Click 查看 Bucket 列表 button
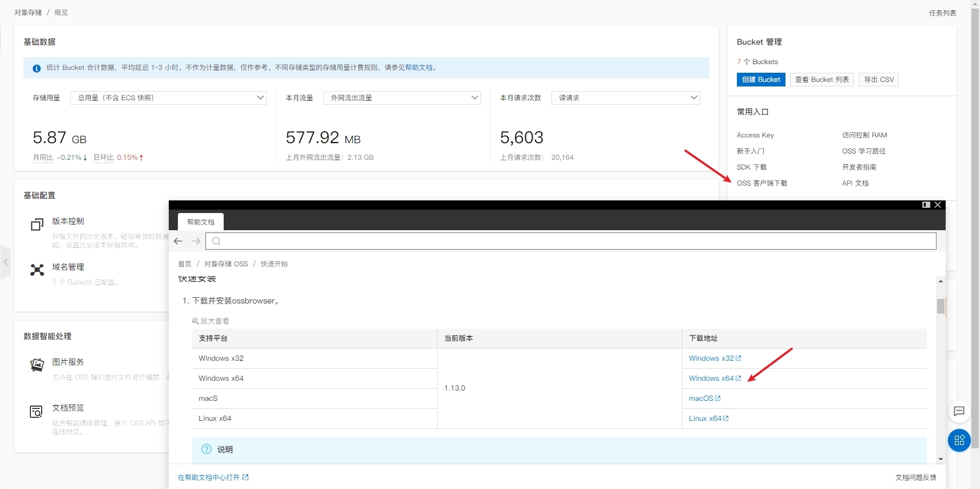 [x=822, y=80]
